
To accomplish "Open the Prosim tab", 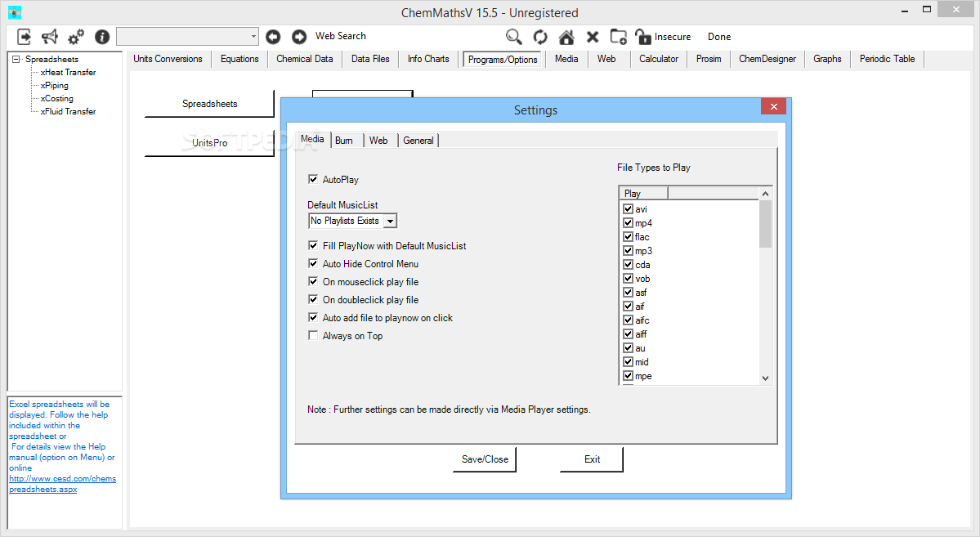I will point(709,59).
